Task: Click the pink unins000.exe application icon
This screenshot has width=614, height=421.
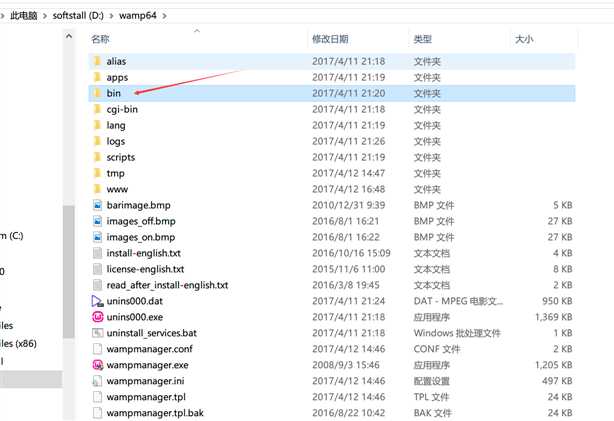Action: click(98, 317)
